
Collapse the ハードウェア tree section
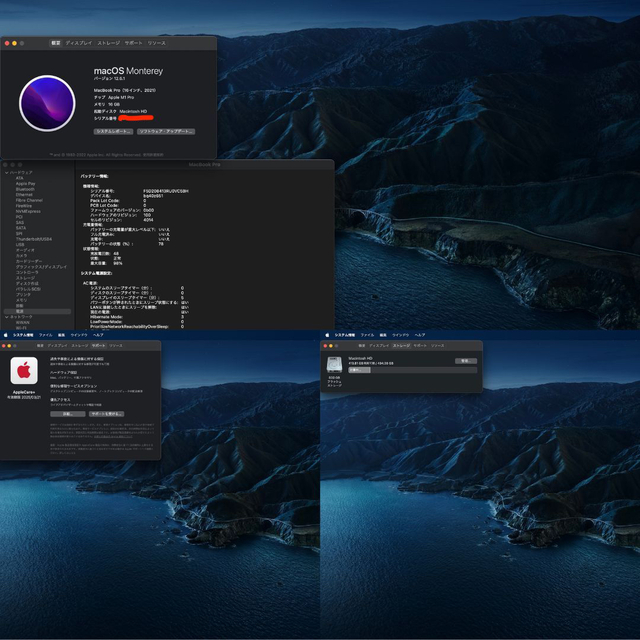(x=7, y=173)
